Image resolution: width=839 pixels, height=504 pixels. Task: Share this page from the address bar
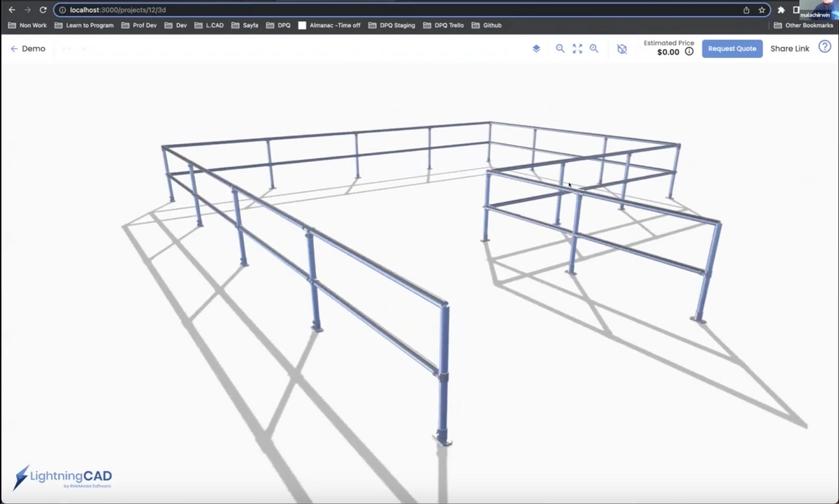click(746, 10)
